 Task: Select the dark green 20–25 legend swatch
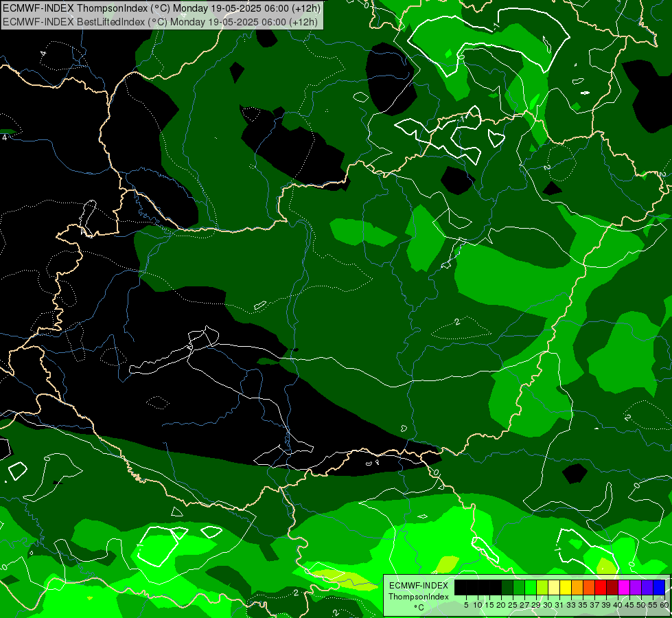[507, 588]
